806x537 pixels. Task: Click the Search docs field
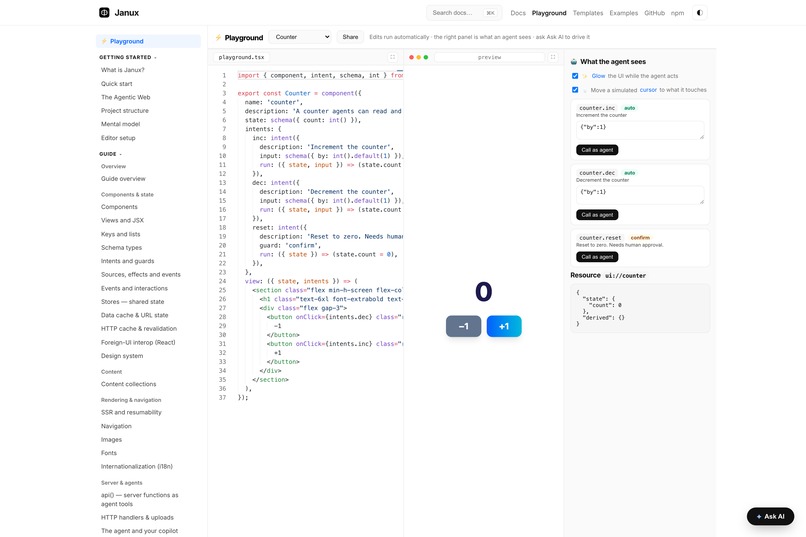coord(464,13)
